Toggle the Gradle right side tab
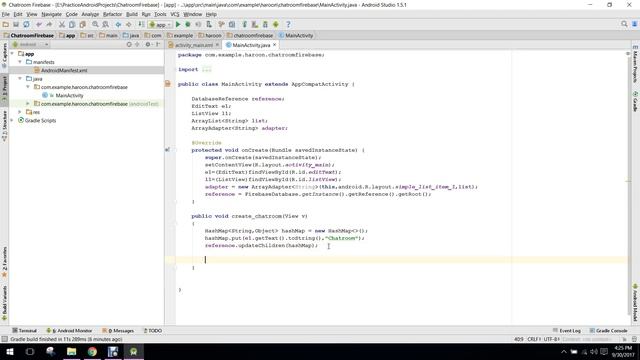This screenshot has height=360, width=640. 636,102
